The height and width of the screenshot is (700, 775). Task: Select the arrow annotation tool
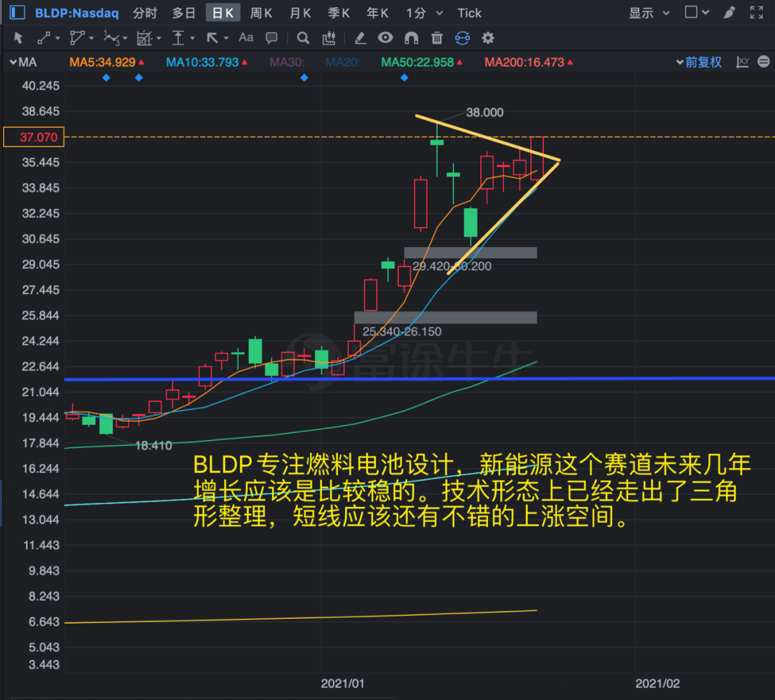click(x=212, y=38)
